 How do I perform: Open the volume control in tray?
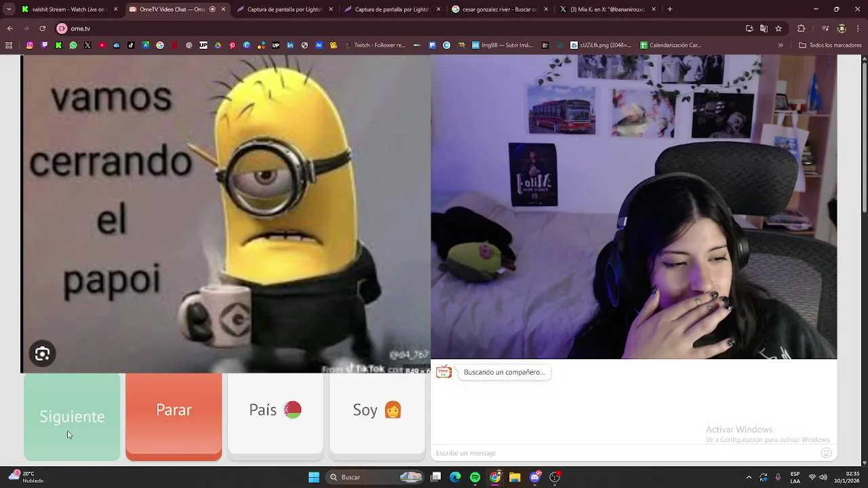pyautogui.click(x=823, y=477)
